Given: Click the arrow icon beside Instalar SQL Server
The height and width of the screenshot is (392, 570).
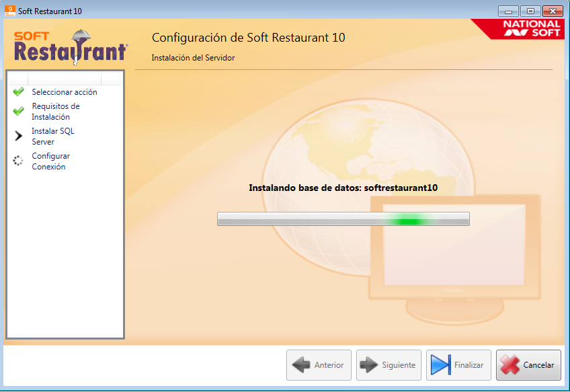Looking at the screenshot, I should click(19, 136).
